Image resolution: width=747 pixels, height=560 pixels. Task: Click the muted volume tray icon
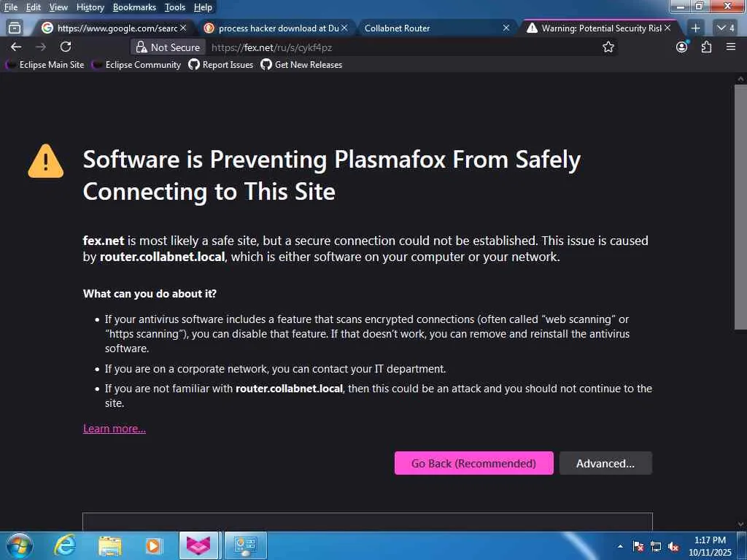[673, 546]
